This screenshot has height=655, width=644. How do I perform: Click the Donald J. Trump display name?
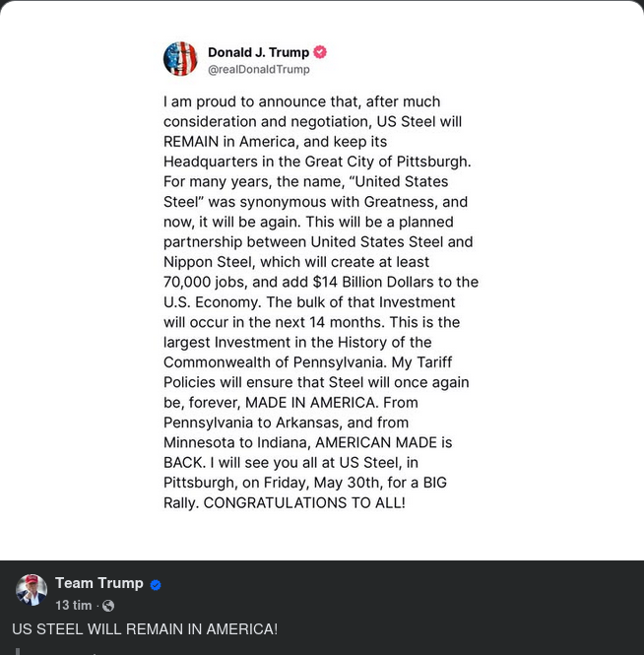pos(258,52)
